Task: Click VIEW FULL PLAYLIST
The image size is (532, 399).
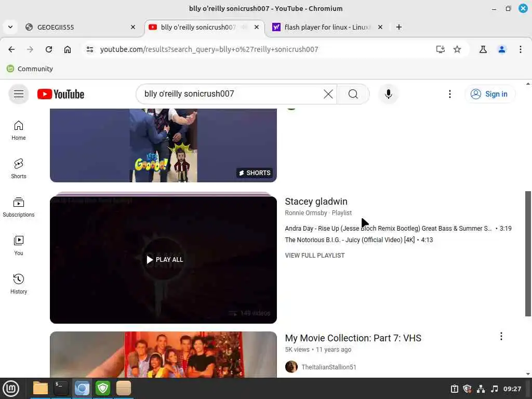Action: tap(314, 256)
